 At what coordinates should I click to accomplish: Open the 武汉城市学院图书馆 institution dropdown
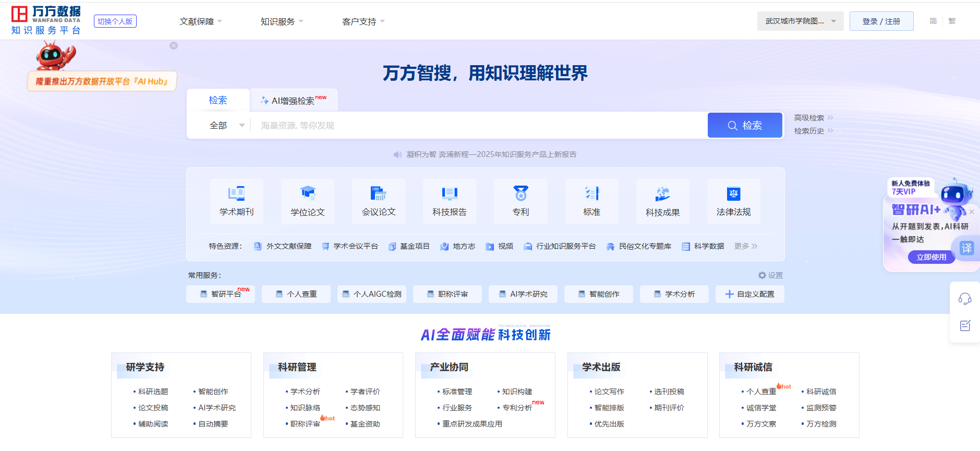[x=801, y=21]
